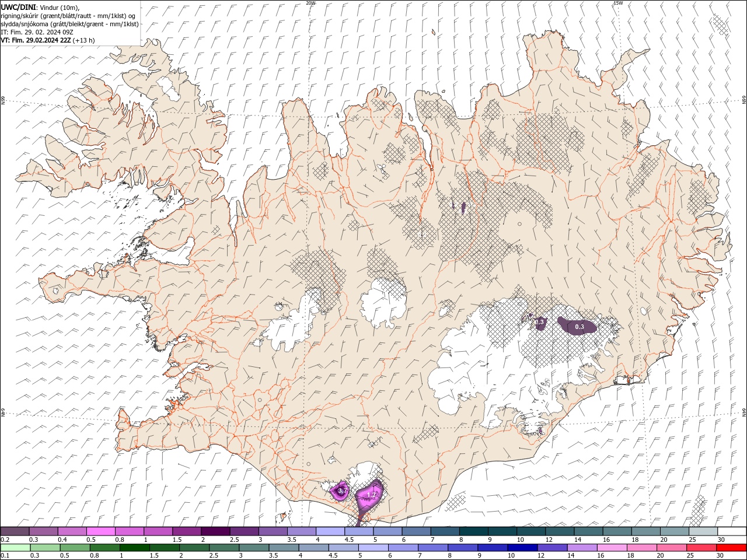Image resolution: width=747 pixels, height=560 pixels.
Task: Click the 'slydda/snjókoma' legend description line
Action: pyautogui.click(x=69, y=24)
